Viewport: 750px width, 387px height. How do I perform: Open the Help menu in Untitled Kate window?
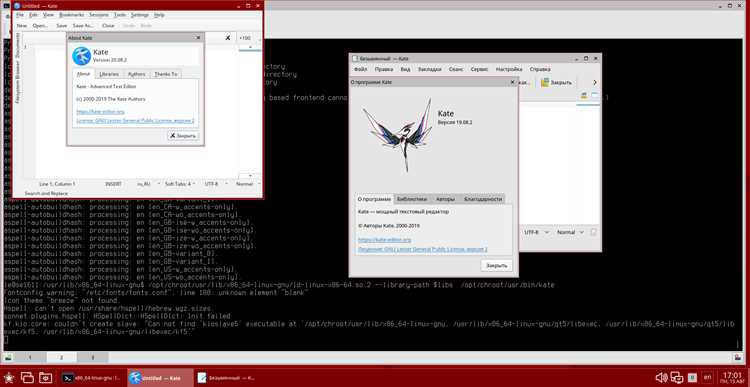(159, 15)
